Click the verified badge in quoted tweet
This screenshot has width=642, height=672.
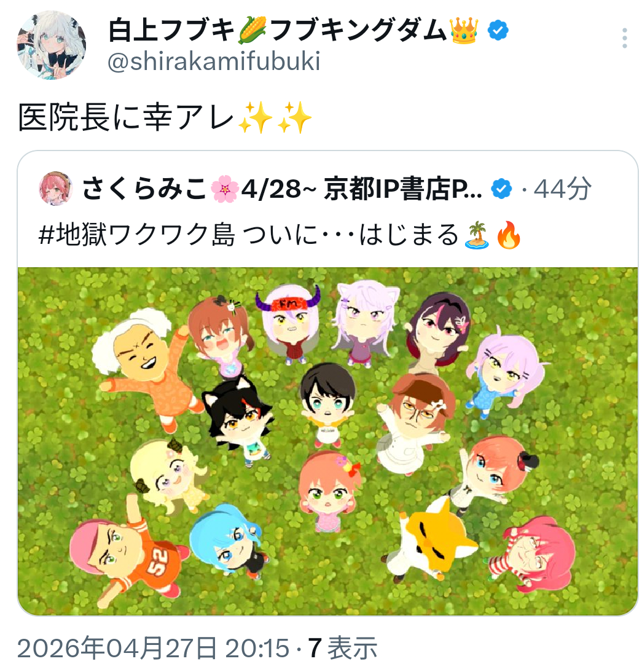click(501, 189)
